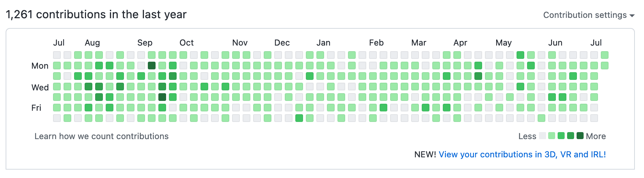Screen dimensions: 644x178
Task: Select the darkest Thursday cell in September
Action: pyautogui.click(x=162, y=97)
